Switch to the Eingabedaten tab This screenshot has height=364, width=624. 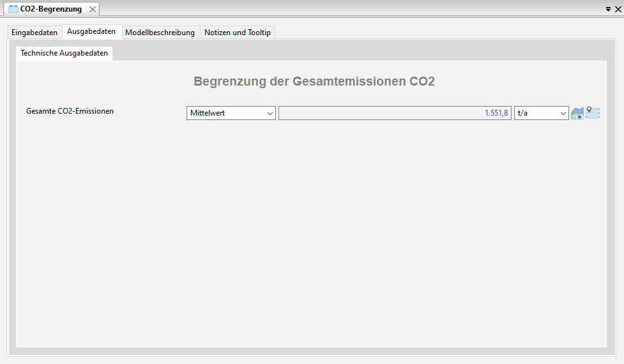click(x=34, y=32)
